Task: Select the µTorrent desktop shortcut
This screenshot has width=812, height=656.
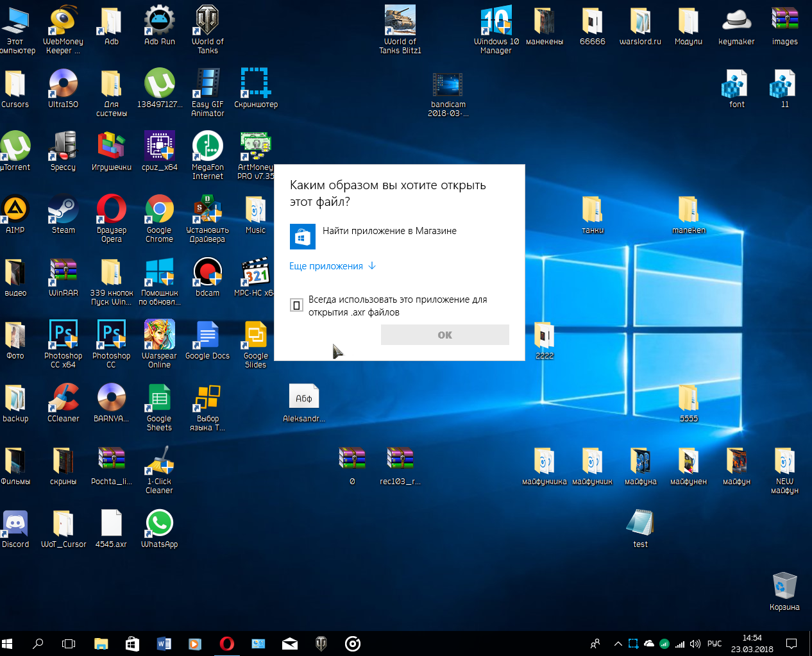Action: click(15, 151)
